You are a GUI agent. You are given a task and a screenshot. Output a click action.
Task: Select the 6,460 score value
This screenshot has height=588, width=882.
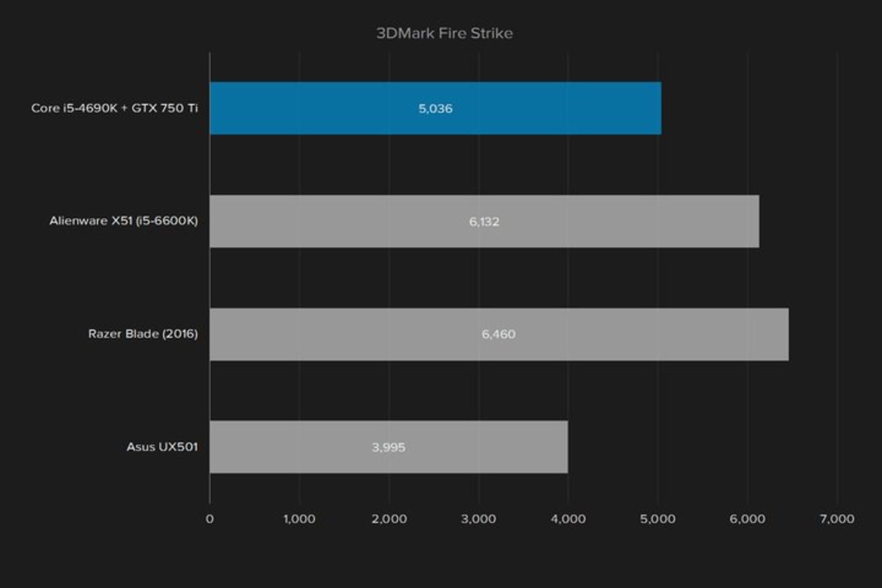[498, 334]
